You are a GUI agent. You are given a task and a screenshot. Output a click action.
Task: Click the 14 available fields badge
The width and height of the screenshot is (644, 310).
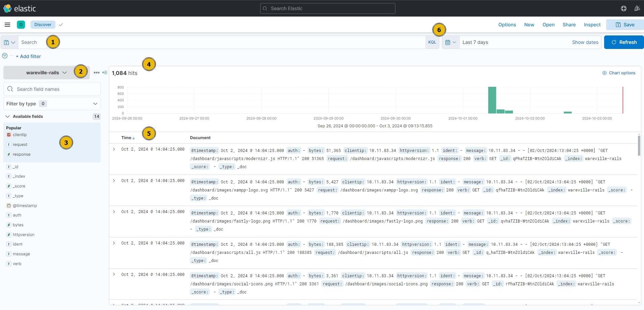pyautogui.click(x=97, y=117)
